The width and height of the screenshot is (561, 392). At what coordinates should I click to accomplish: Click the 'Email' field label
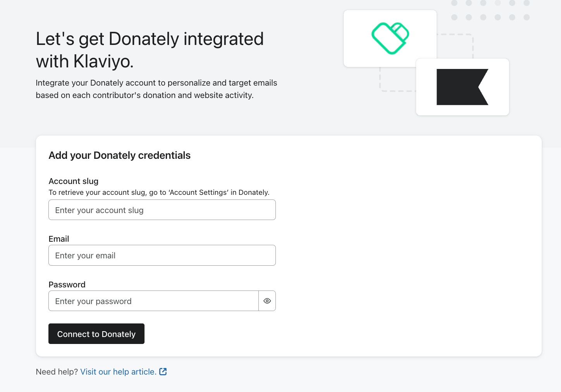(x=59, y=239)
